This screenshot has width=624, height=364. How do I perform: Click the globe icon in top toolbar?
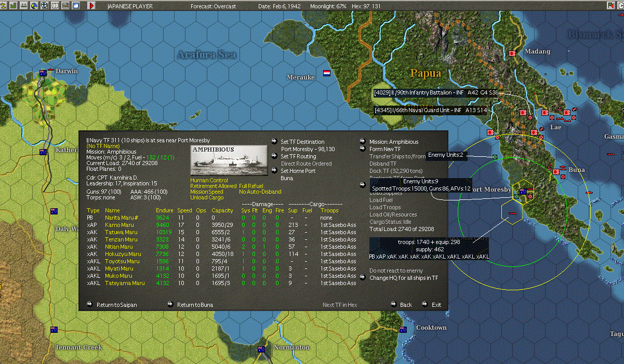point(34,5)
